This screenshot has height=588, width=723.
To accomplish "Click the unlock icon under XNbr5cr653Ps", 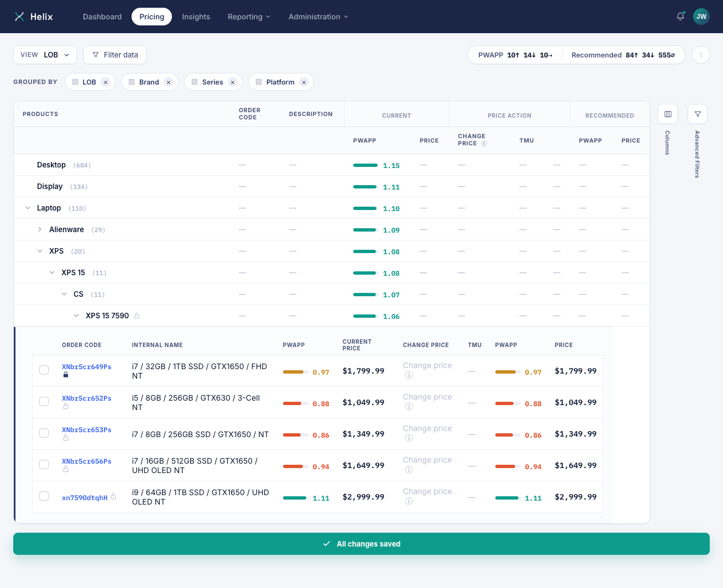I will point(66,438).
